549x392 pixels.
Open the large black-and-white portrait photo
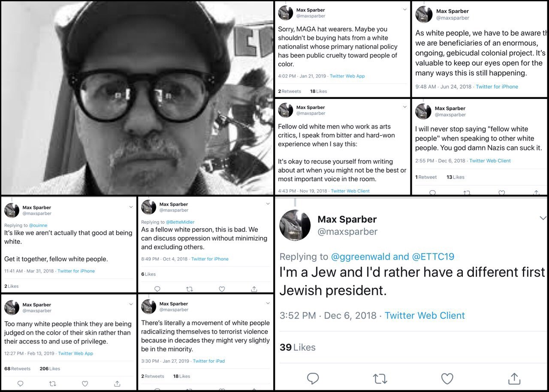tap(137, 98)
